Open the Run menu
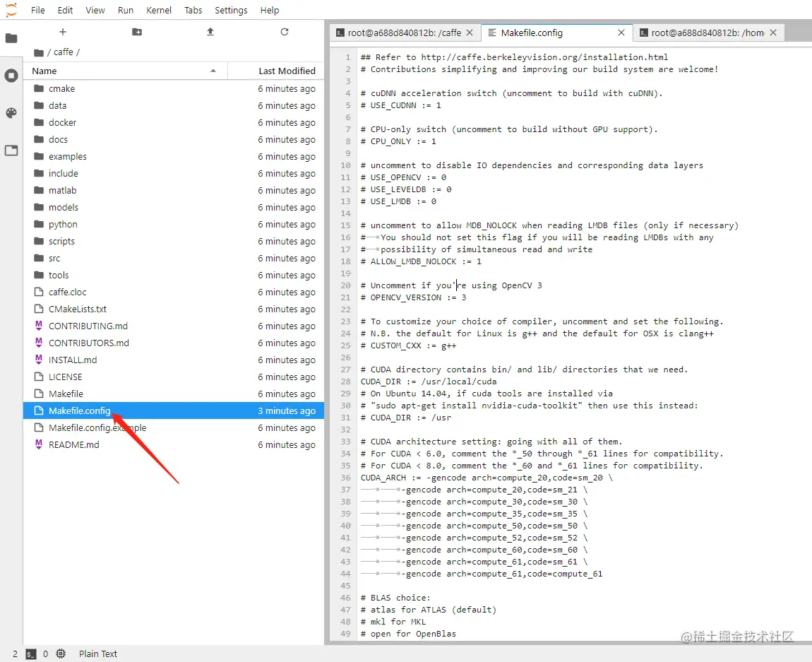 pyautogui.click(x=125, y=11)
